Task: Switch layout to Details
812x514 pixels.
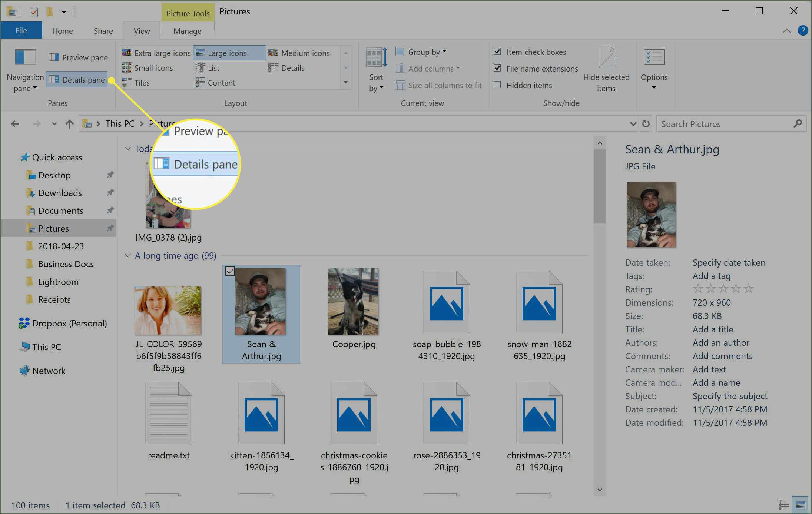Action: 286,68
